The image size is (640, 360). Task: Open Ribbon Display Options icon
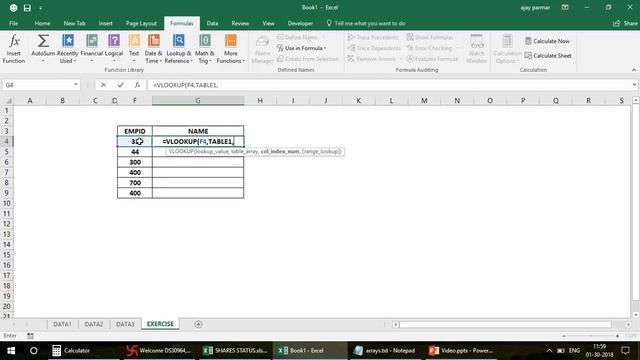565,7
